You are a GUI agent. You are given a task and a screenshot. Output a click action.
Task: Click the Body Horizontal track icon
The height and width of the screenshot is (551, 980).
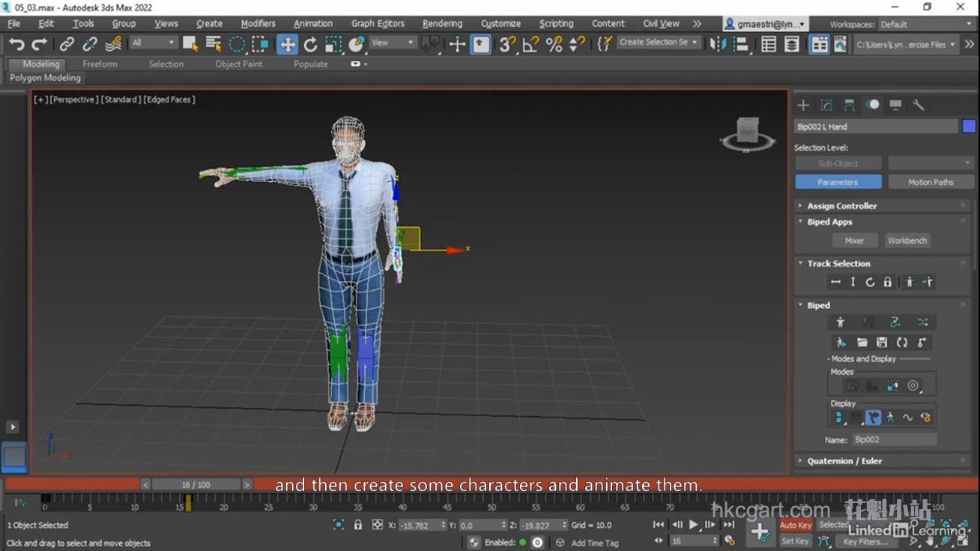(x=835, y=282)
